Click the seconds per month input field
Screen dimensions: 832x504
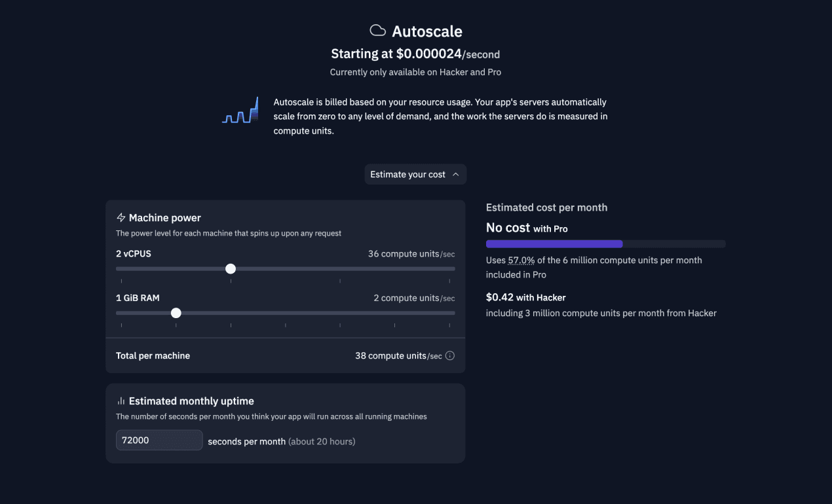pyautogui.click(x=159, y=441)
